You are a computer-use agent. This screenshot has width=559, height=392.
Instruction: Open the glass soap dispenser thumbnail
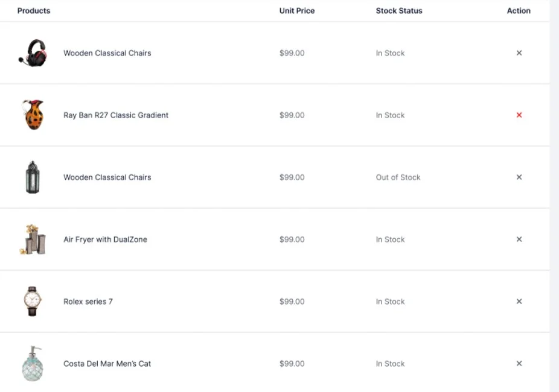click(x=33, y=364)
